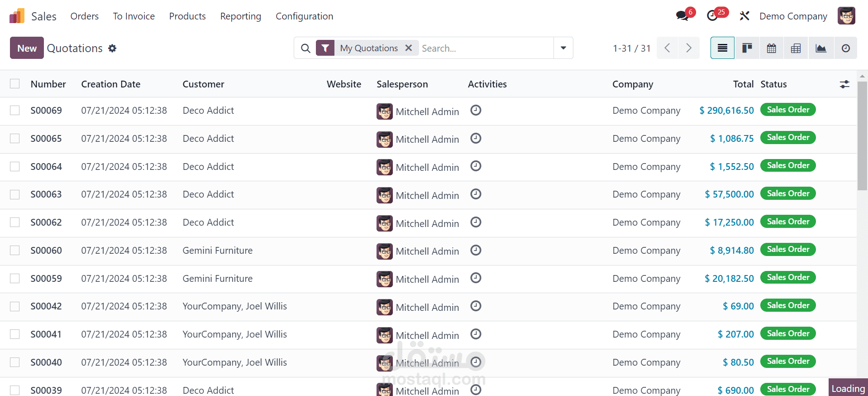This screenshot has height=396, width=868.
Task: Select the checkbox for order S00060
Action: (x=15, y=251)
